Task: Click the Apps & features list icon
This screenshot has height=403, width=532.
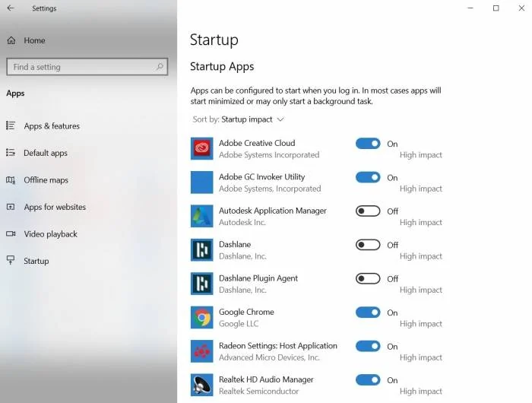Action: tap(11, 125)
